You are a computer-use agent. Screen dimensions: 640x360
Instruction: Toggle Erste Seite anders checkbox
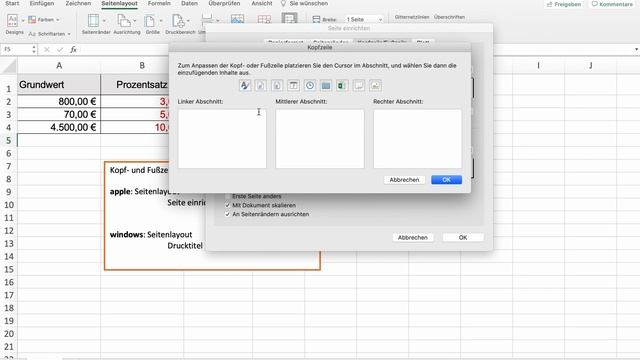(x=228, y=196)
